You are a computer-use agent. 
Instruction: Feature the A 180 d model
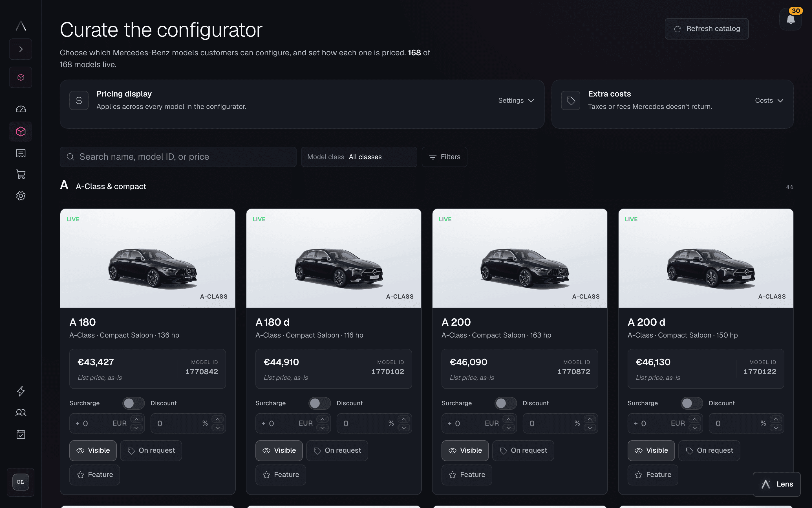281,475
